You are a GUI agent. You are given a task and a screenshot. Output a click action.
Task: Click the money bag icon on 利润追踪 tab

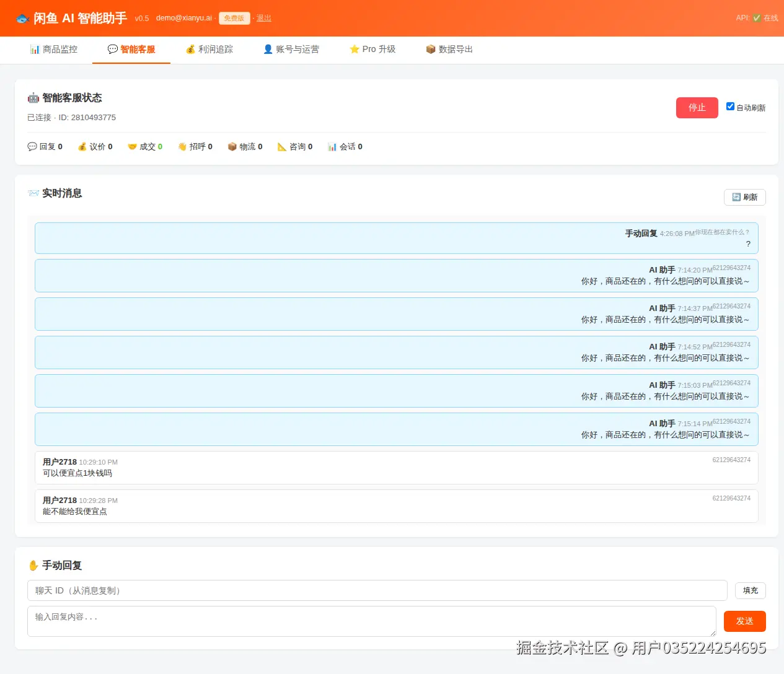pos(190,50)
